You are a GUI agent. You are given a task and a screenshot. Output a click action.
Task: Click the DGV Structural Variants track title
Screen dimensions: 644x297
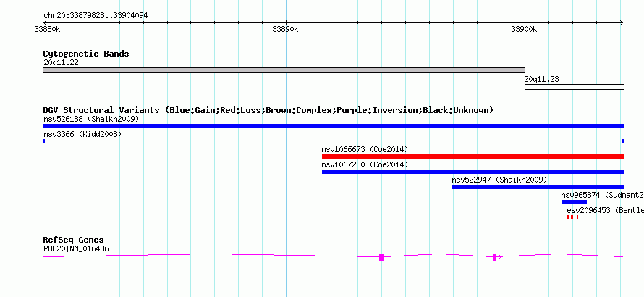click(268, 110)
